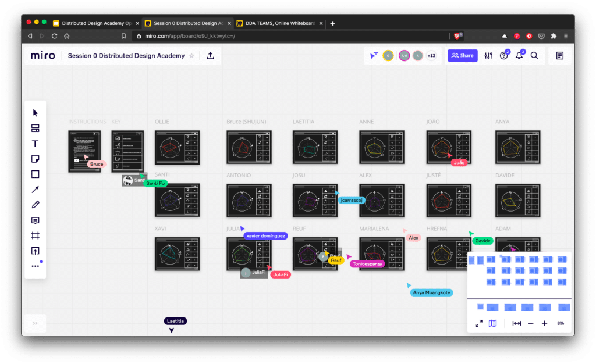Image resolution: width=596 pixels, height=364 pixels.
Task: Select the Frame tool
Action: tap(36, 235)
